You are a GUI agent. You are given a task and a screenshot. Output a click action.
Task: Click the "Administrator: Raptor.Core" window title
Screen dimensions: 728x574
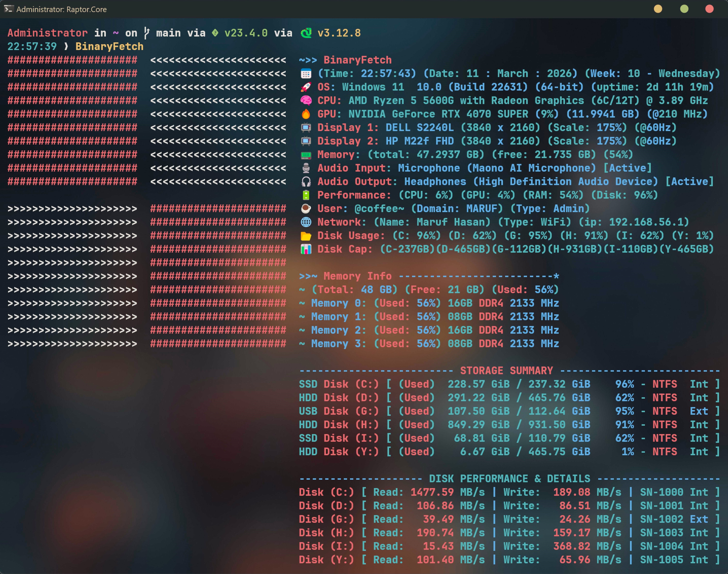click(x=61, y=9)
